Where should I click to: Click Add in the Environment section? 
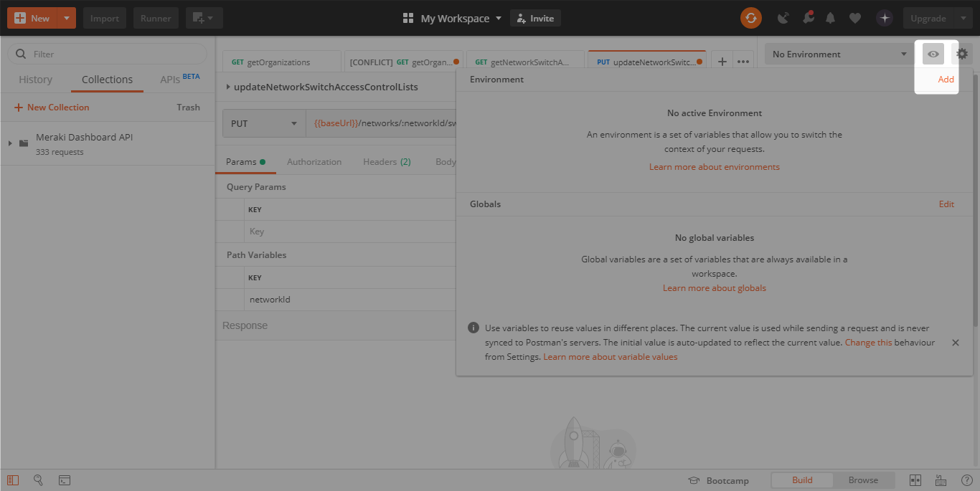pos(946,80)
